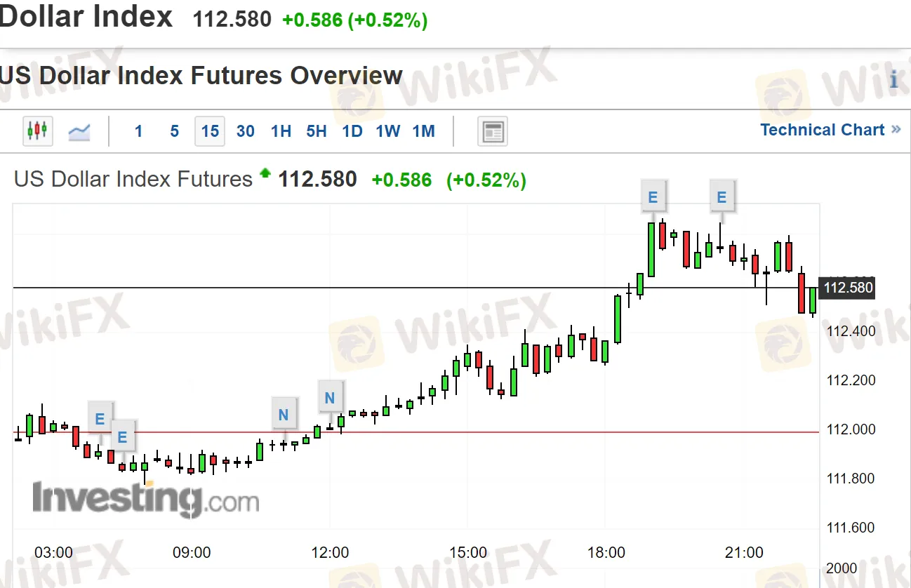Switch chart to 5H interval
The image size is (911, 588).
coord(317,131)
